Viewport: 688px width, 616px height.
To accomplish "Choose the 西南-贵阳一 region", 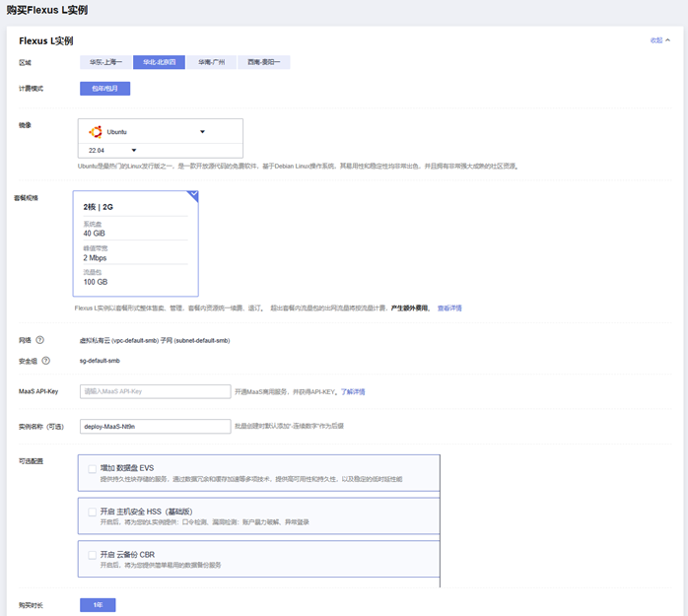I will 264,62.
